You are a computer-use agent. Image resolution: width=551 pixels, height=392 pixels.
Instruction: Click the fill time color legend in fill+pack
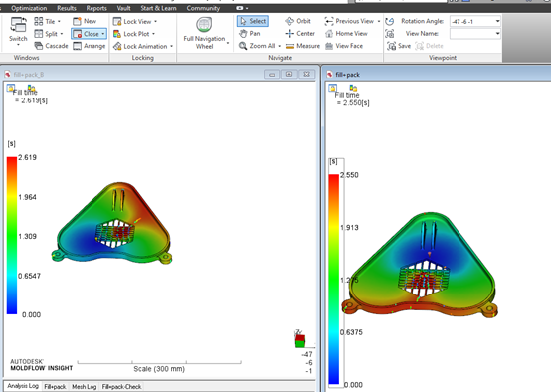(334, 280)
